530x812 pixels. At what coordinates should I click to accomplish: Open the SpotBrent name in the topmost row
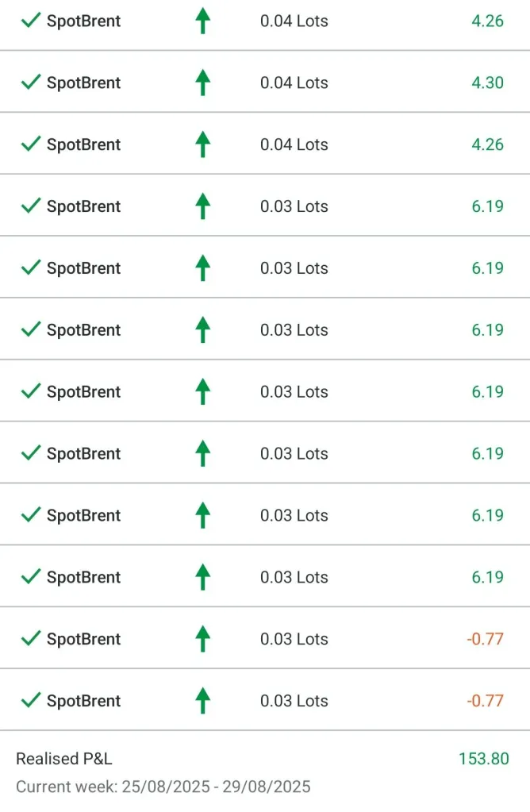pyautogui.click(x=83, y=21)
